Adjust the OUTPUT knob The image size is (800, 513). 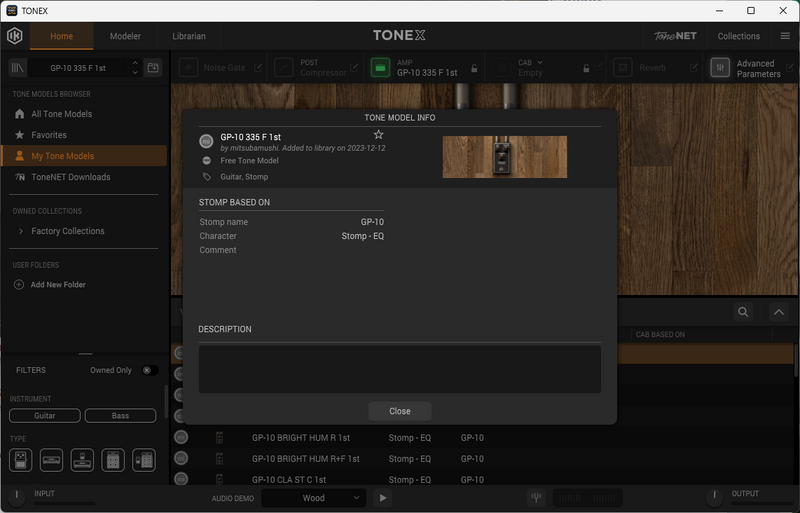coord(714,497)
